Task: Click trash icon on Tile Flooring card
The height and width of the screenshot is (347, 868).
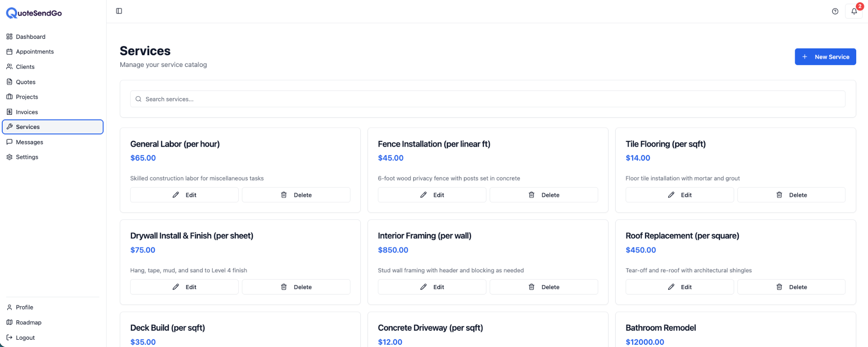Action: pyautogui.click(x=779, y=195)
